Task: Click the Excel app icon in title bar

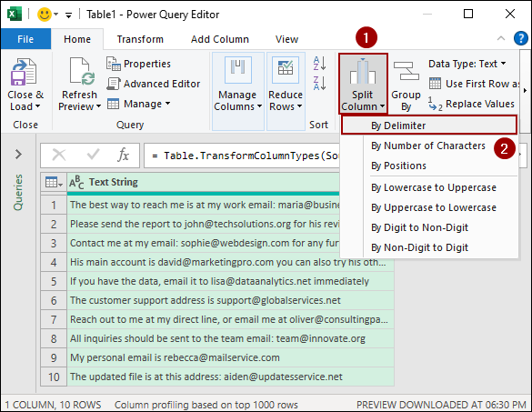Action: (15, 15)
